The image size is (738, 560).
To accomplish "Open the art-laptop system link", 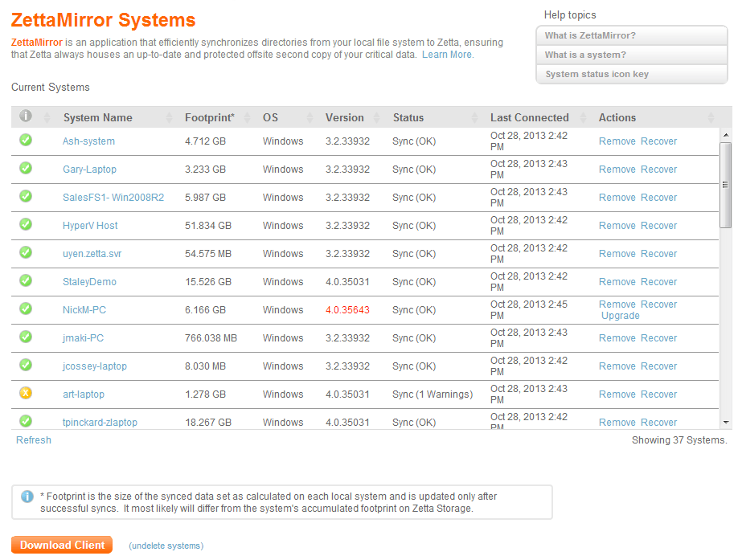I will 84,394.
